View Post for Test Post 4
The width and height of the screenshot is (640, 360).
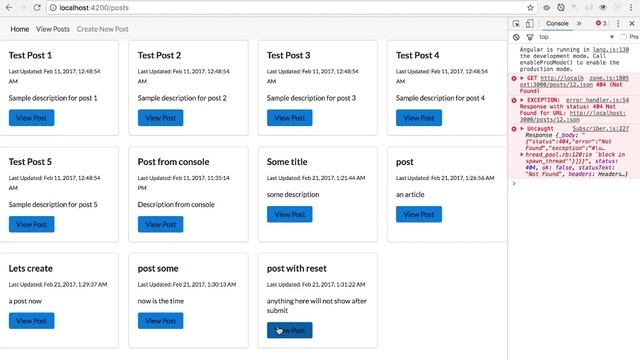pyautogui.click(x=419, y=118)
